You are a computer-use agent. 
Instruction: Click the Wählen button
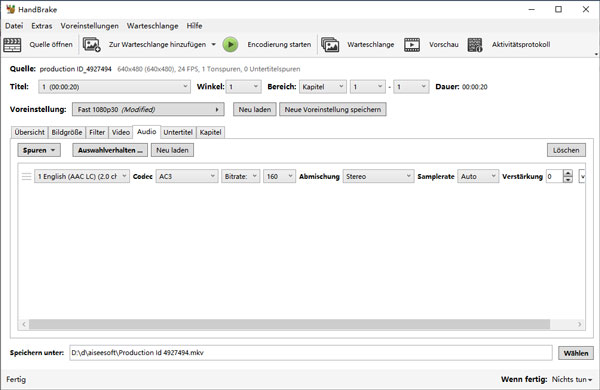click(576, 353)
